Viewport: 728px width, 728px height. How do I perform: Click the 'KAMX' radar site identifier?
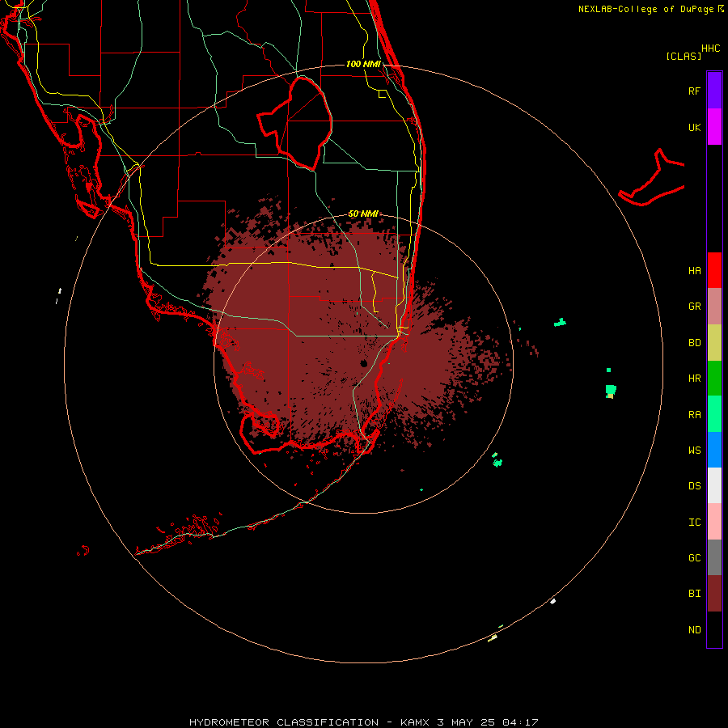[x=415, y=722]
